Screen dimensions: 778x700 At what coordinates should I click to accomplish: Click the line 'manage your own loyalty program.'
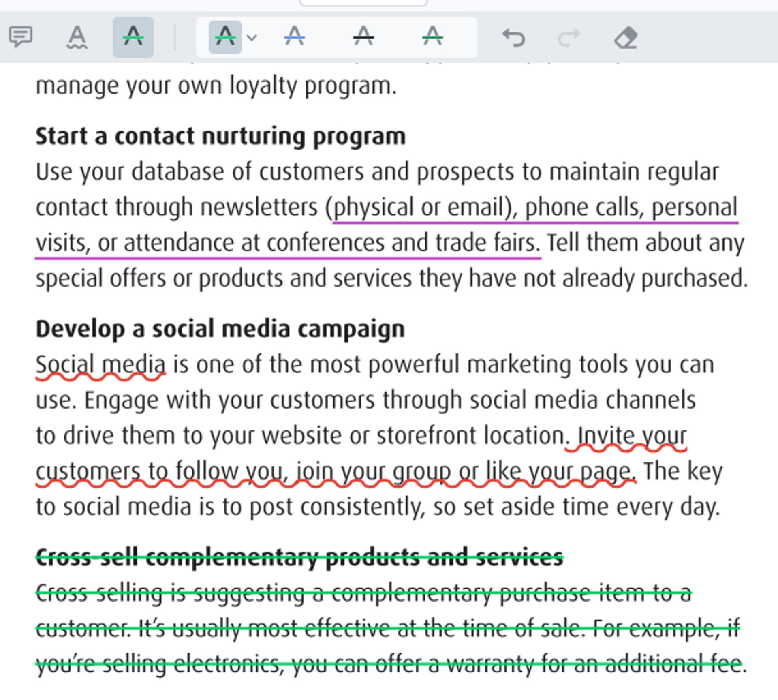click(216, 86)
